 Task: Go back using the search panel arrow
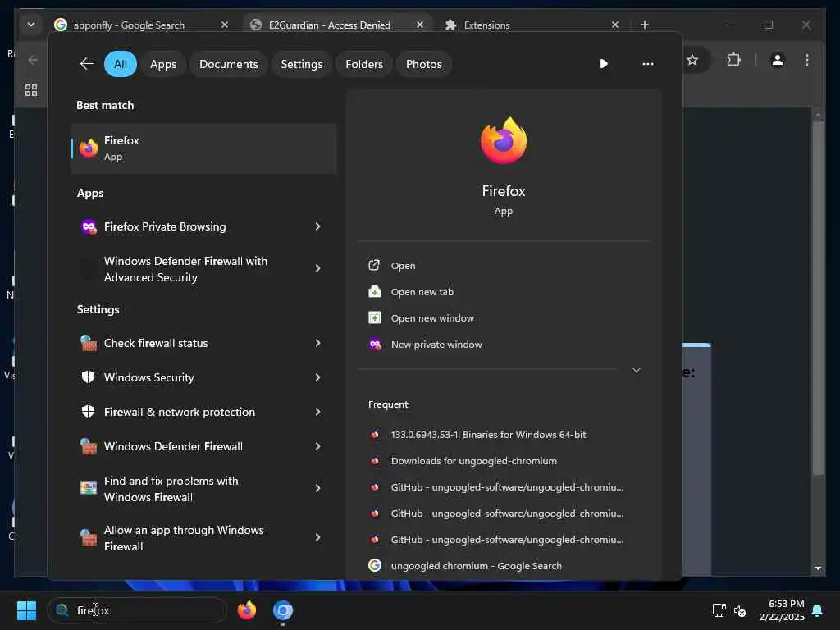click(87, 64)
